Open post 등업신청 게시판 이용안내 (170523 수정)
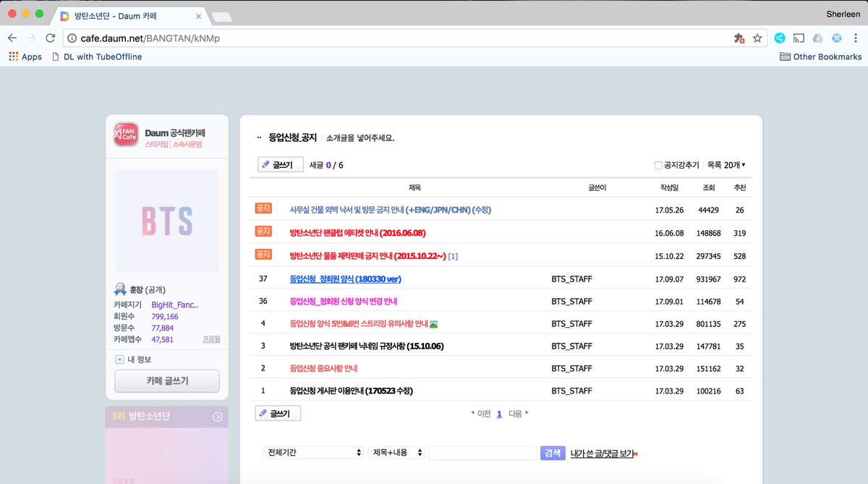Viewport: 868px width, 484px height. coord(351,391)
